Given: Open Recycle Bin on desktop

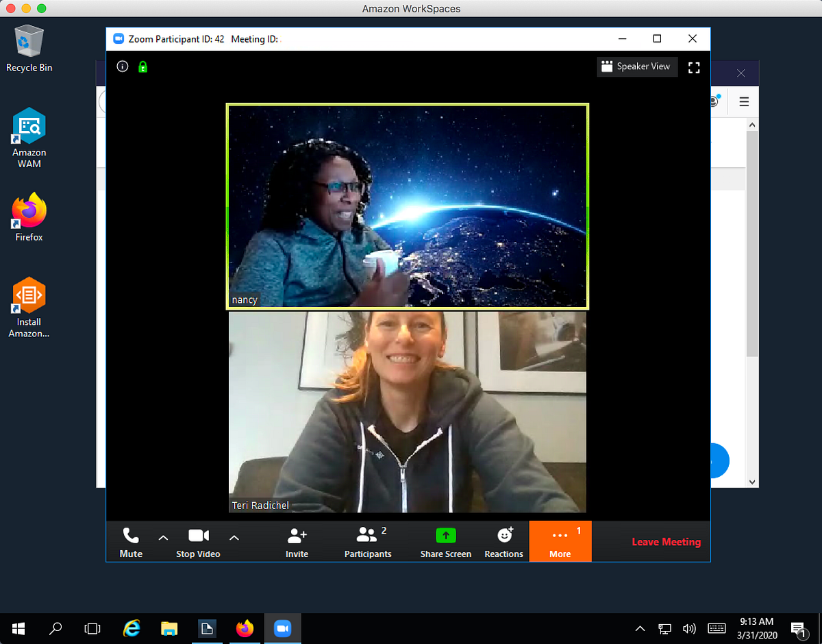Looking at the screenshot, I should [29, 49].
